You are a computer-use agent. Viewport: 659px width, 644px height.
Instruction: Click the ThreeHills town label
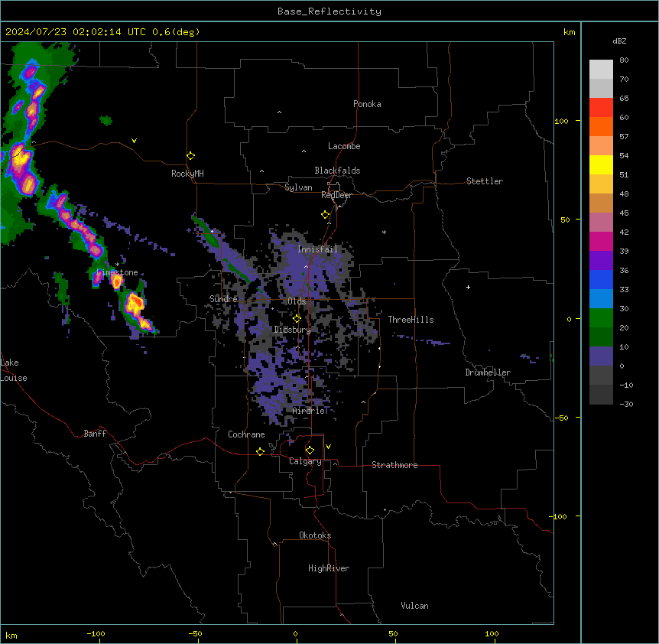coord(411,320)
